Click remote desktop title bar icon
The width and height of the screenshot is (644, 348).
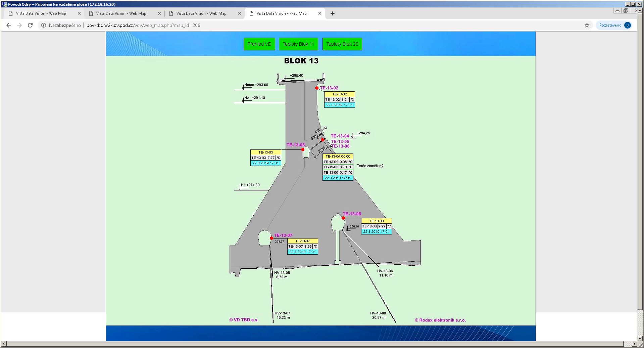[4, 4]
